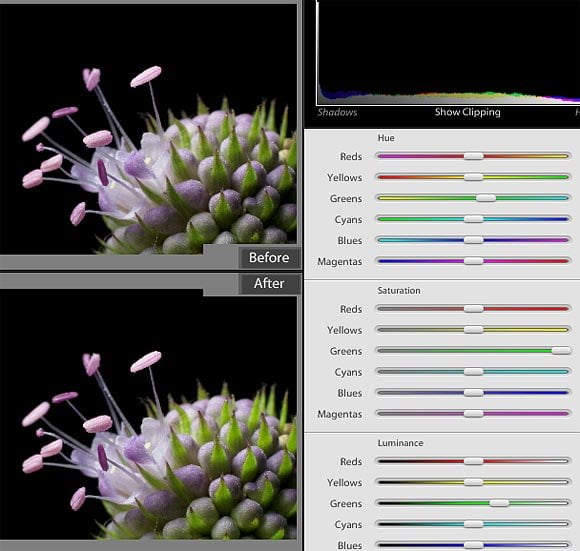Viewport: 580px width, 551px height.
Task: Click the Hue Cyans slider handle
Action: point(473,219)
